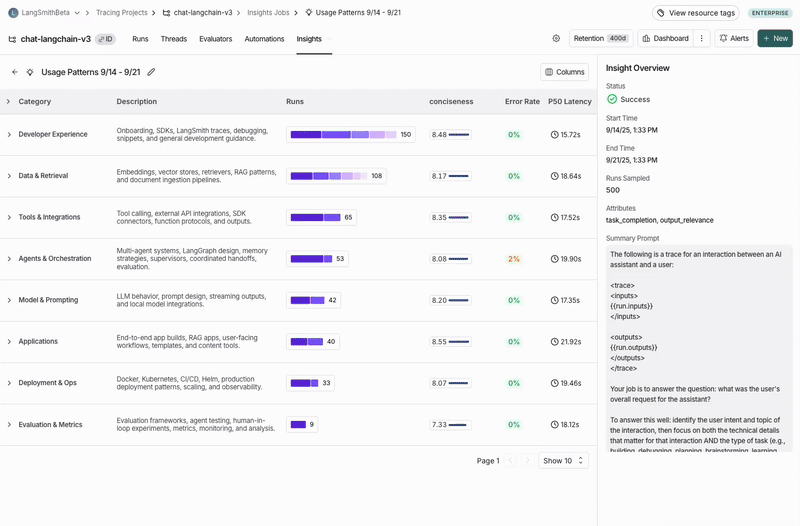Click the Alerts bell button
Screen dimensions: 800x526
tap(734, 39)
